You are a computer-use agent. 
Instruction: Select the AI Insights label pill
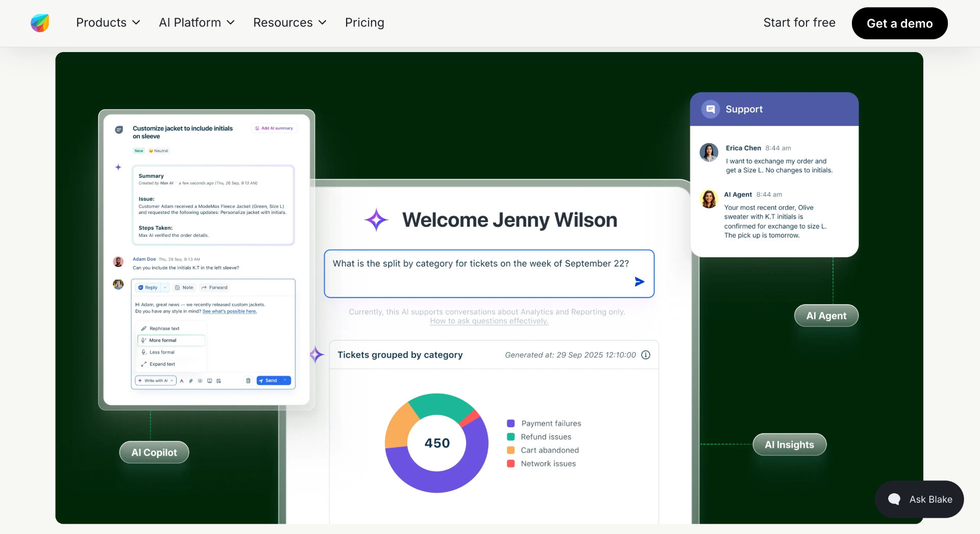click(x=789, y=445)
